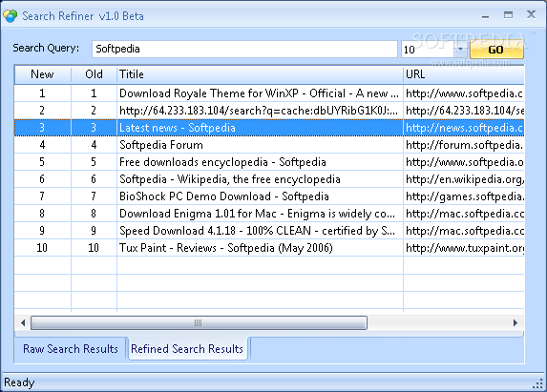547x392 pixels.
Task: Select Download Enigma 1.01 for Mac row
Action: (269, 214)
